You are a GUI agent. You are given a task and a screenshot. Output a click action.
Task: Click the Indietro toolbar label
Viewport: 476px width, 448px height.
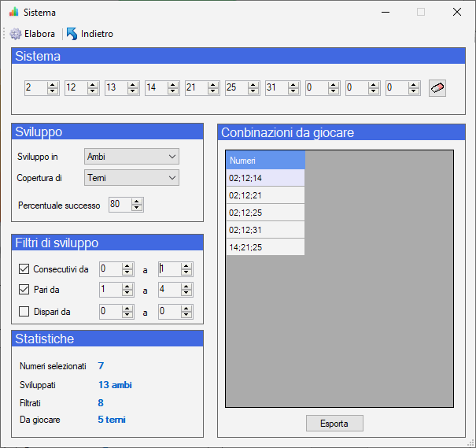pyautogui.click(x=97, y=34)
